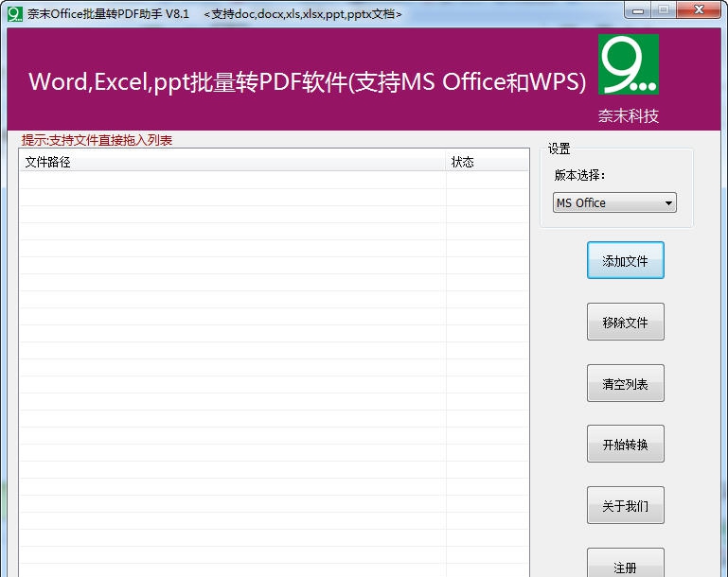Click the maximize window button
The width and height of the screenshot is (728, 577).
664,10
